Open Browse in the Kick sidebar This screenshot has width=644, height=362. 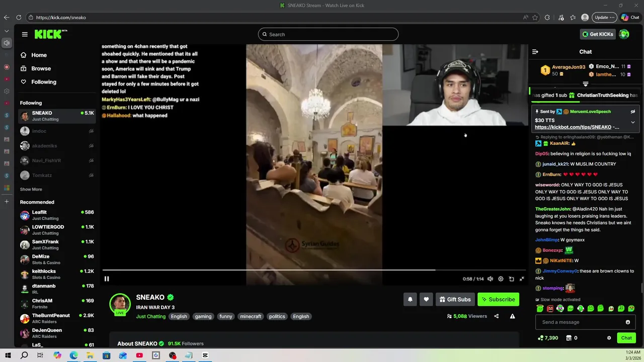[x=41, y=68]
